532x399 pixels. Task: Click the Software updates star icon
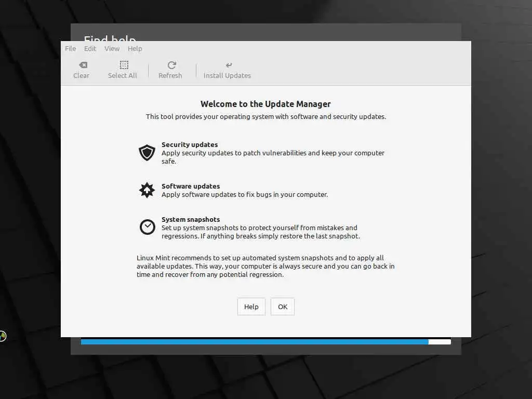(x=147, y=190)
